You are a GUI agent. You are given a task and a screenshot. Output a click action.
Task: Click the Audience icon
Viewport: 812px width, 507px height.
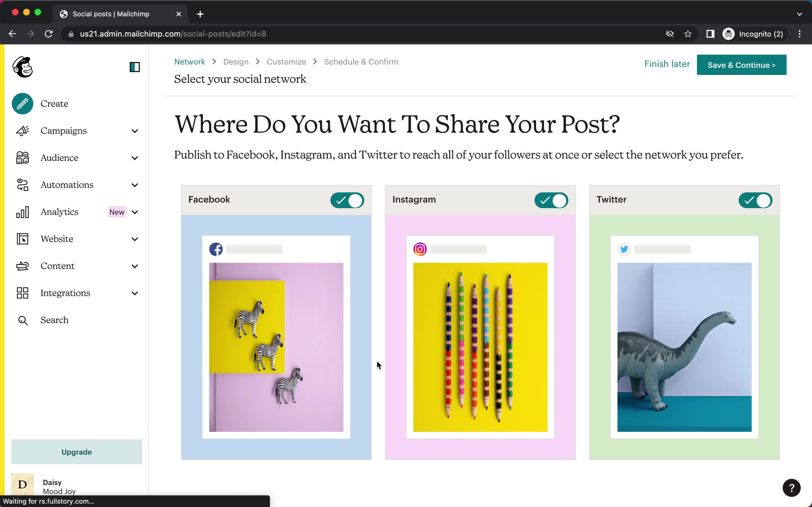coord(22,157)
